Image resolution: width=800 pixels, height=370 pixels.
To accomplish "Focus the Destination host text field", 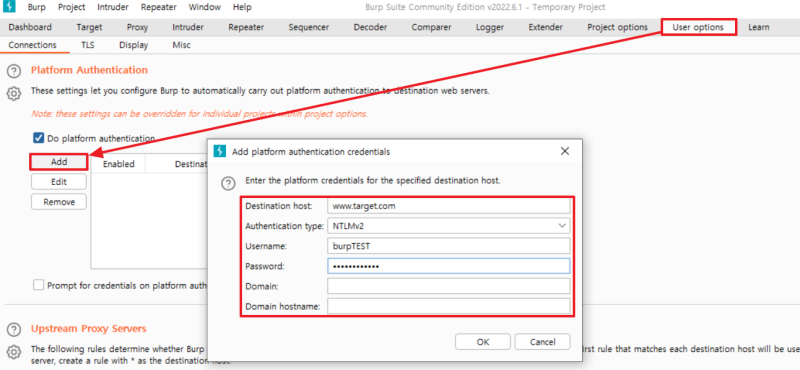I will click(x=448, y=206).
